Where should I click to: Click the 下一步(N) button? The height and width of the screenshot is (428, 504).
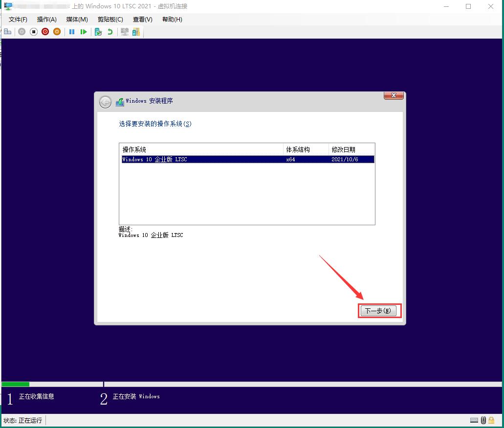pos(378,311)
